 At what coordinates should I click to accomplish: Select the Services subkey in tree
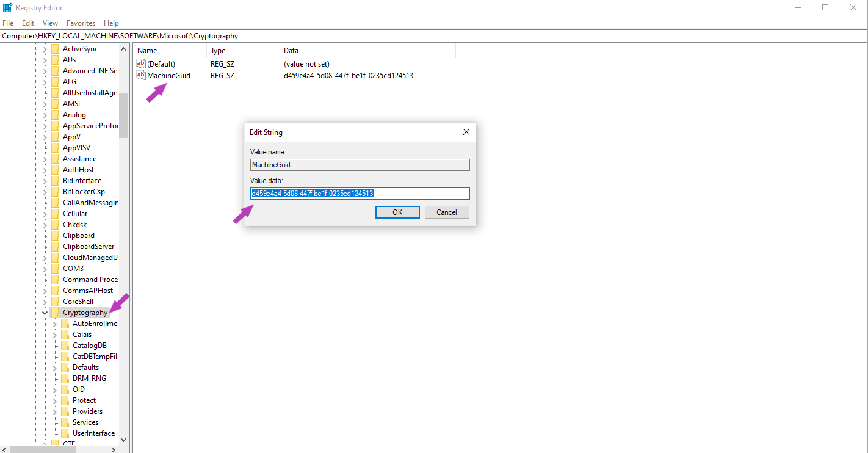tap(85, 422)
